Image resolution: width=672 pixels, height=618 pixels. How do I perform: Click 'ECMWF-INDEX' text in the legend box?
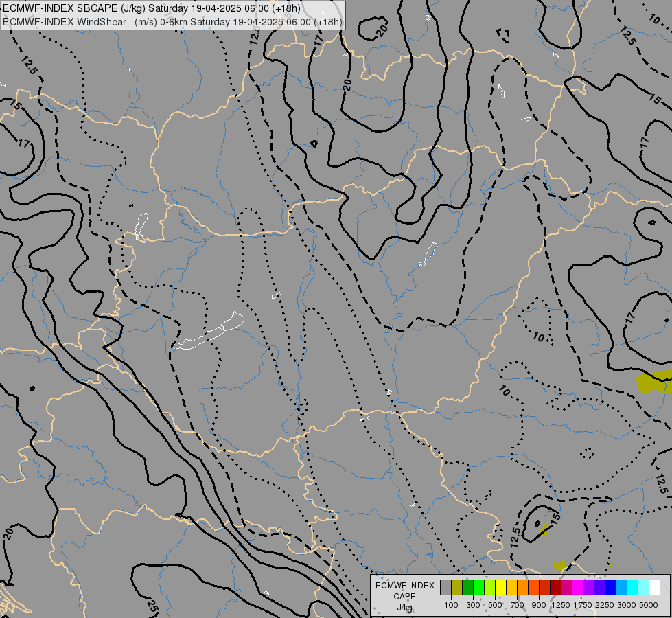(x=405, y=586)
